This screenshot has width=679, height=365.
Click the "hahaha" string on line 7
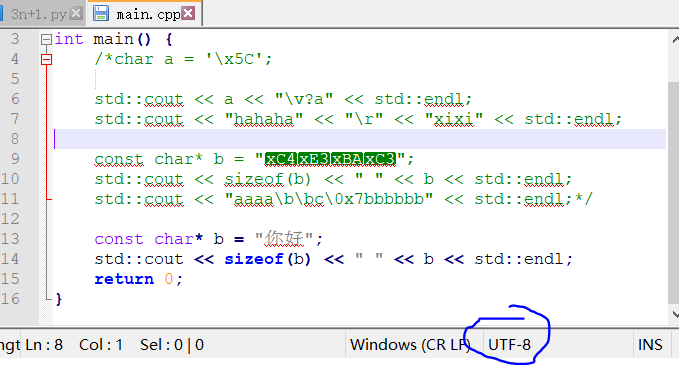pyautogui.click(x=264, y=119)
